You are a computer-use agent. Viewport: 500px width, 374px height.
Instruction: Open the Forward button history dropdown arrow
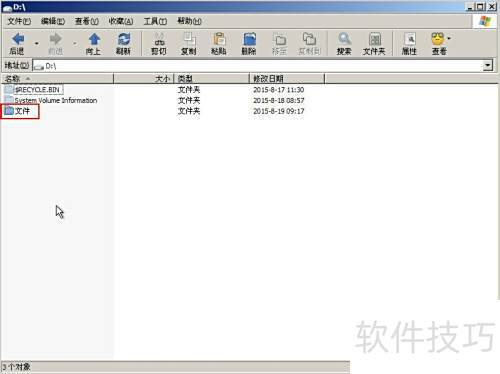tap(74, 43)
